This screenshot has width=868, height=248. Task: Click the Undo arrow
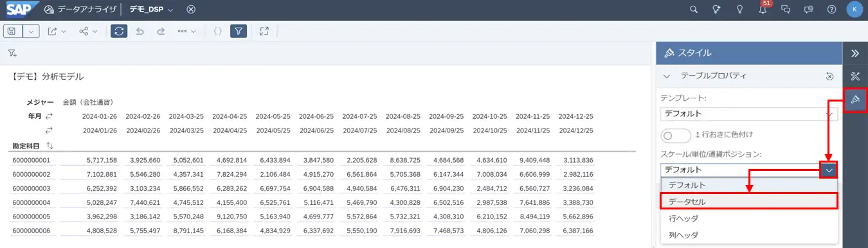click(x=140, y=31)
